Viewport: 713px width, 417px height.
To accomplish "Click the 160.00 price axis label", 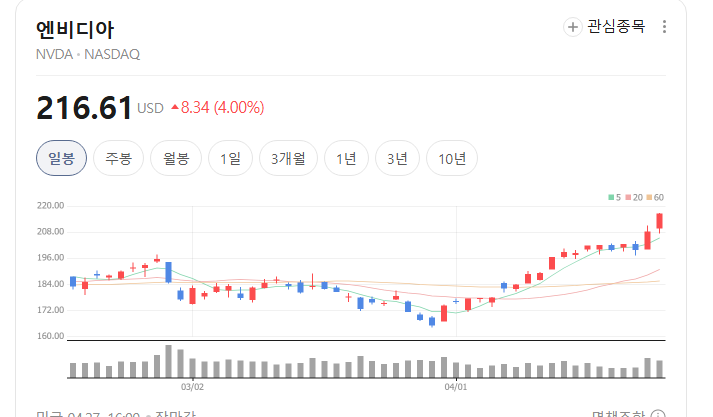I will point(50,336).
